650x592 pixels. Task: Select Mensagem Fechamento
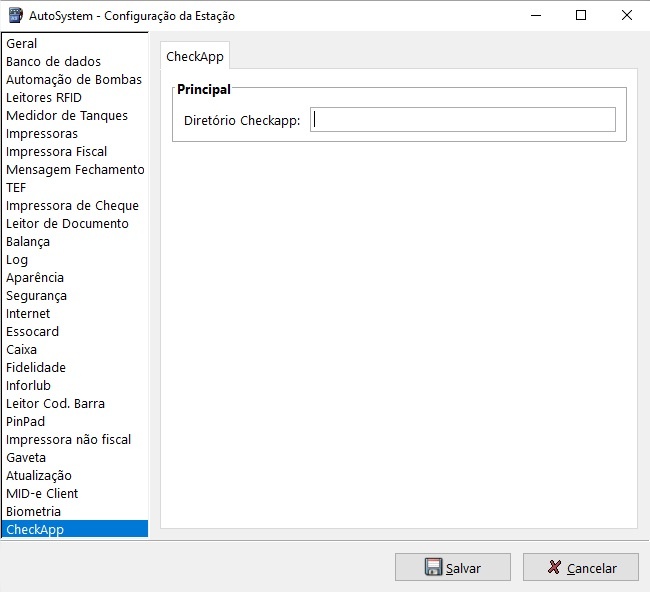coord(75,170)
